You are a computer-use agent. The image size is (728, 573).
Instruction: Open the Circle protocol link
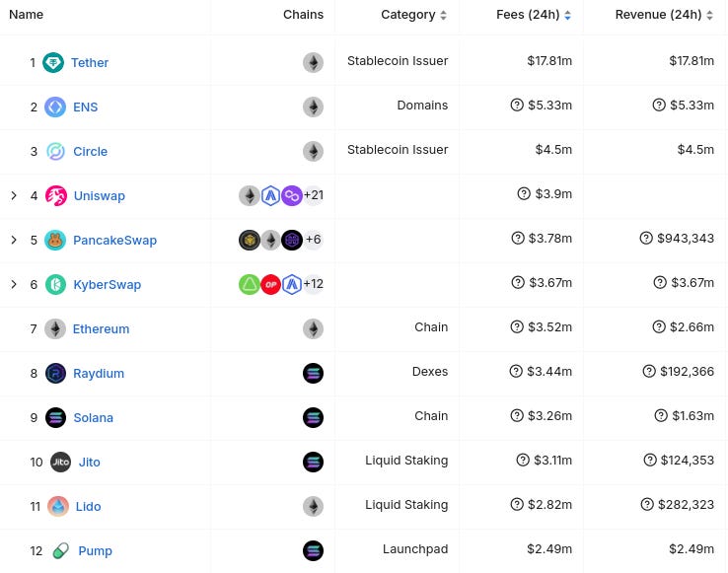pos(90,151)
